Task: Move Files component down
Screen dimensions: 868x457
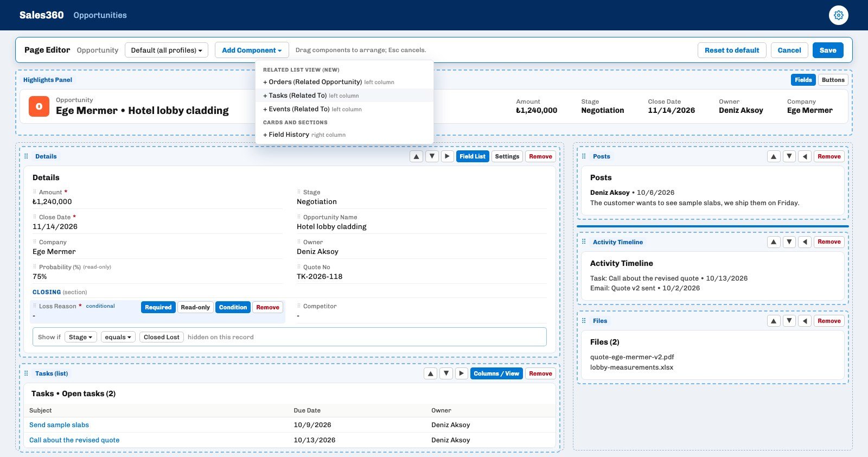Action: pyautogui.click(x=789, y=321)
